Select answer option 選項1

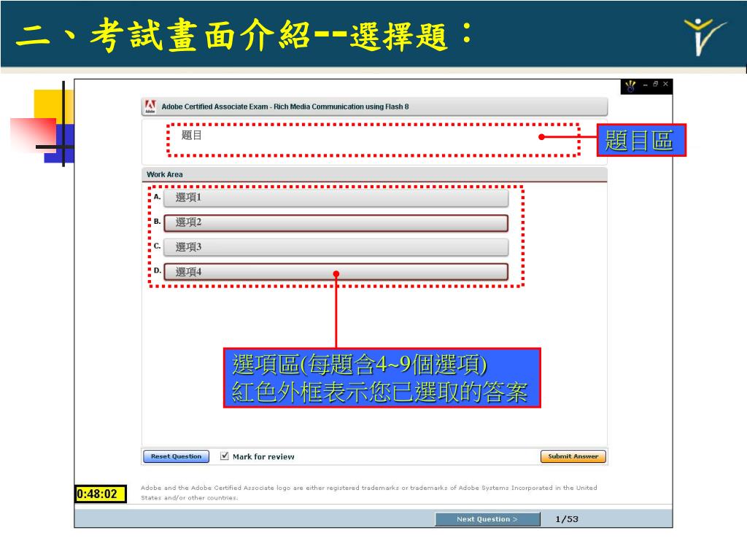[x=336, y=198]
